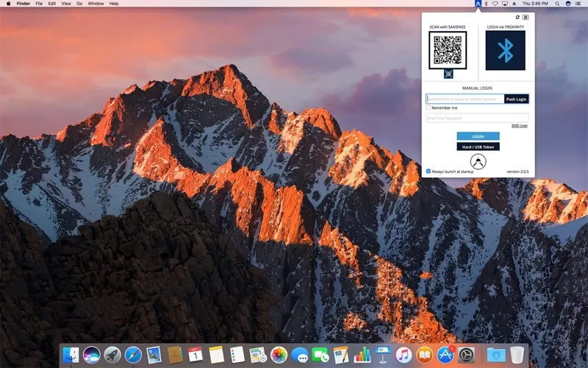
Task: Open Spotlight search in menu bar
Action: [557, 4]
